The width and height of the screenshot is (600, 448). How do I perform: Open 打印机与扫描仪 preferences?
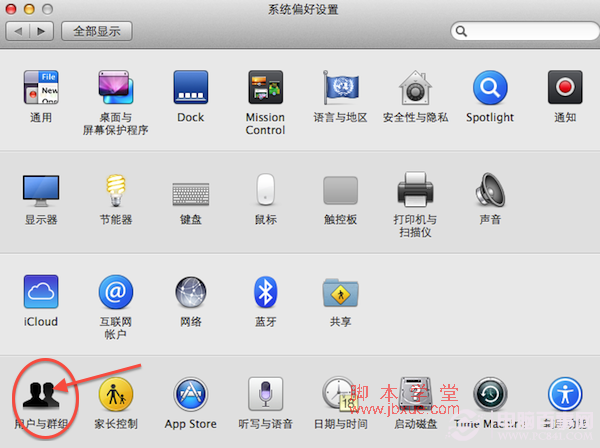415,189
